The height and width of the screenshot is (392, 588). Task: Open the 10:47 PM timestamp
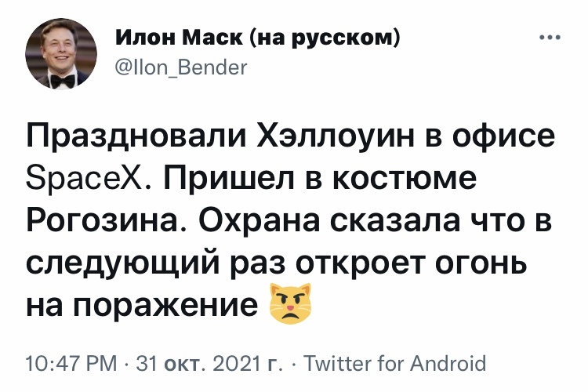tap(70, 363)
